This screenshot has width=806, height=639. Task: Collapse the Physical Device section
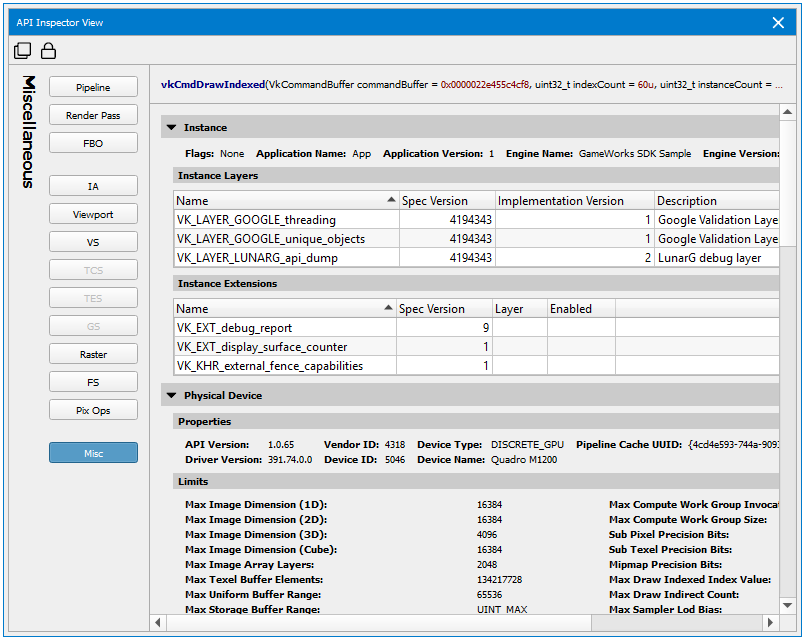point(172,396)
